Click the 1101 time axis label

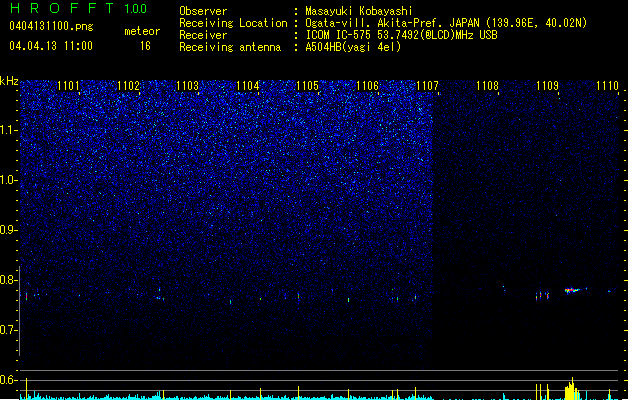(68, 86)
